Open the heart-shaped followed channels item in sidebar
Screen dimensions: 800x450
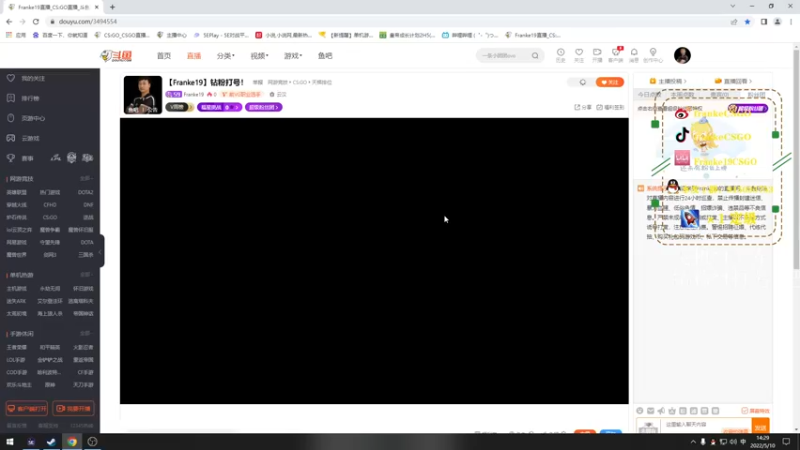click(11, 78)
